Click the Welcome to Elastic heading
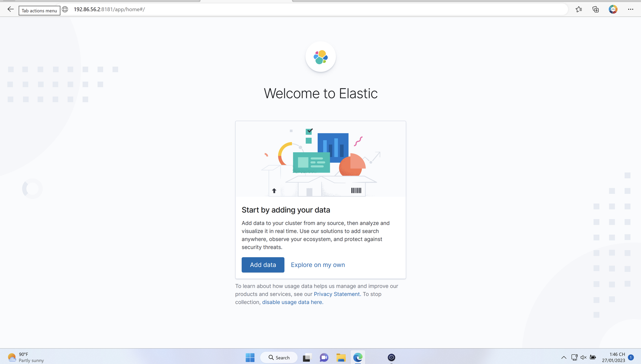641x364 pixels. coord(320,94)
